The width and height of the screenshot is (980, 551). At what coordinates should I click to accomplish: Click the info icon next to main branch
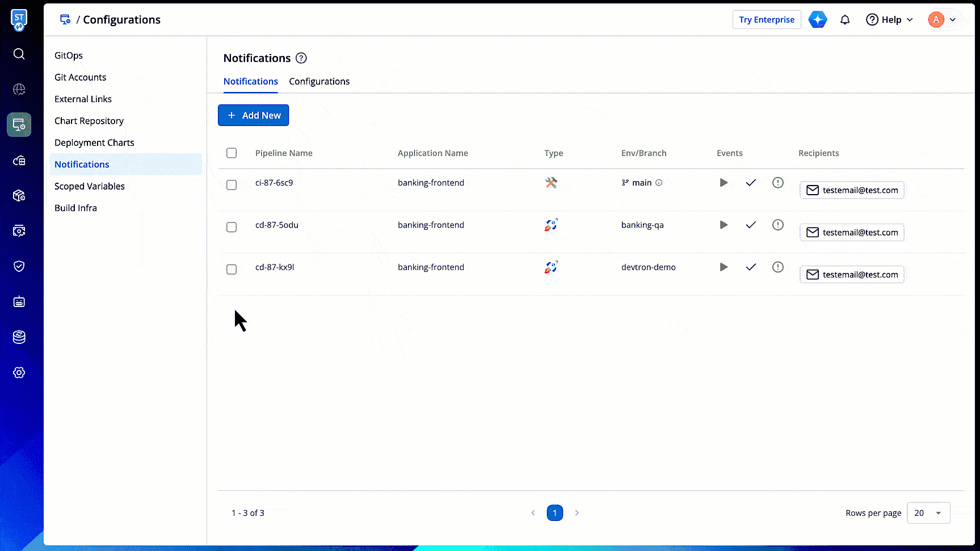pyautogui.click(x=659, y=183)
